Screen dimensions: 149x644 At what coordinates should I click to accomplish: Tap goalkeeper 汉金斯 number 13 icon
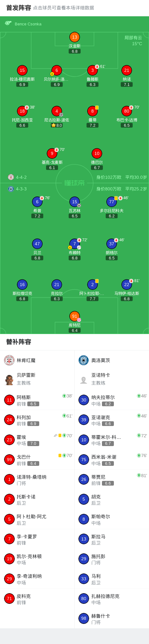tap(75, 37)
